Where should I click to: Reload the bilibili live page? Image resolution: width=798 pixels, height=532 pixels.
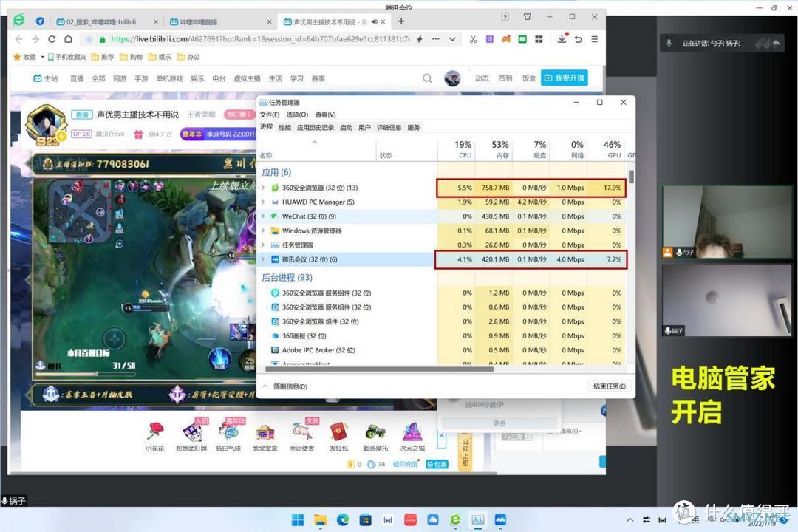click(x=52, y=39)
